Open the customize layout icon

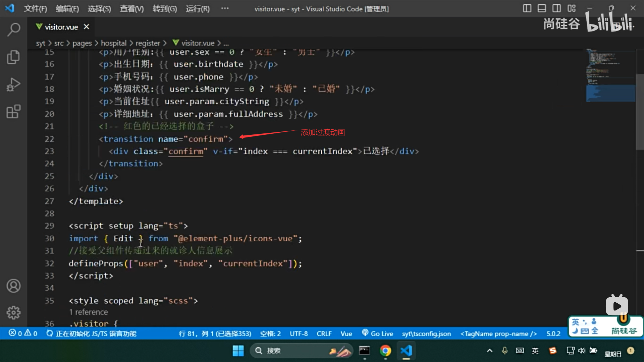[x=572, y=8]
